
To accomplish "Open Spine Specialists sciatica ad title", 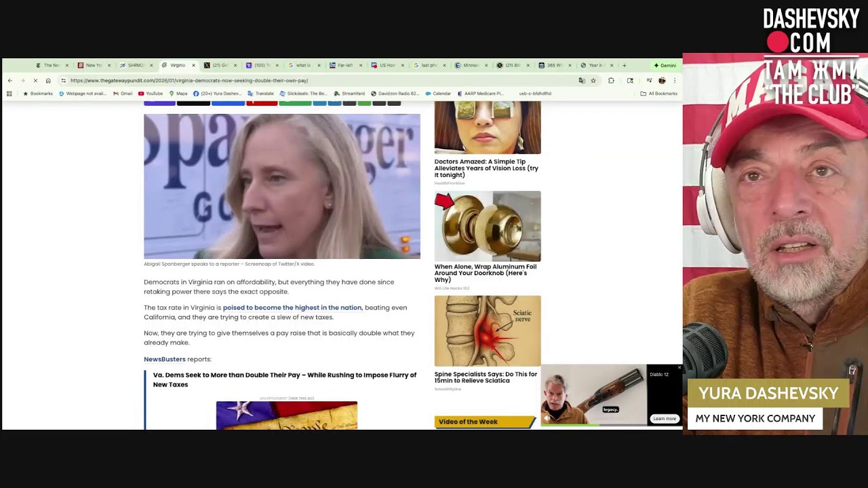I will (x=486, y=378).
